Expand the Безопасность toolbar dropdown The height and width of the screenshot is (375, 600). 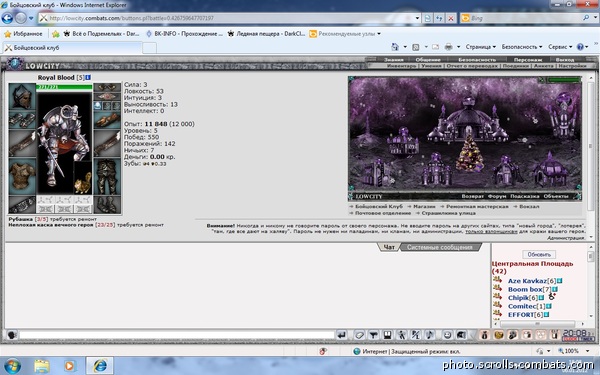(x=522, y=47)
